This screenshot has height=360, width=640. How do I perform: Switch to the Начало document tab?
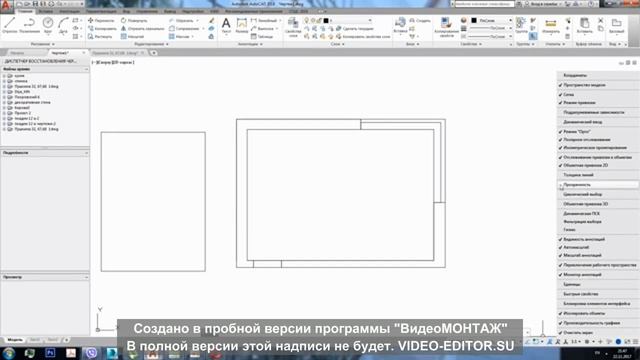pos(17,53)
